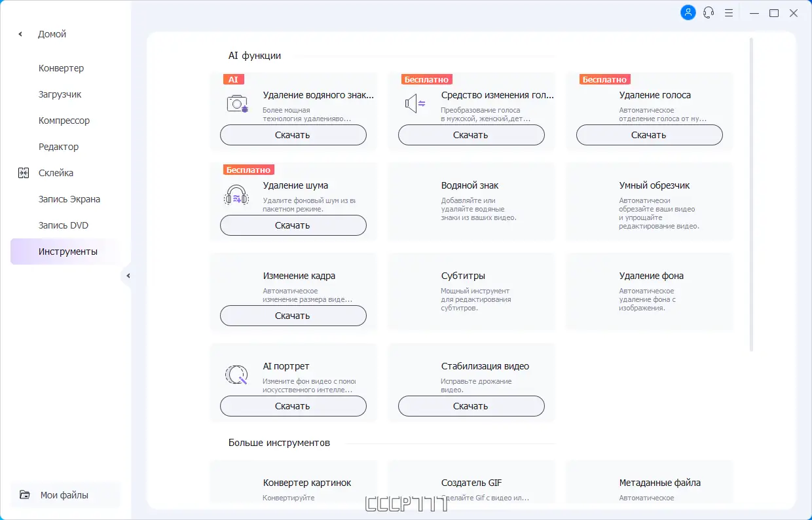
Task: Open the user account profile icon
Action: (688, 12)
